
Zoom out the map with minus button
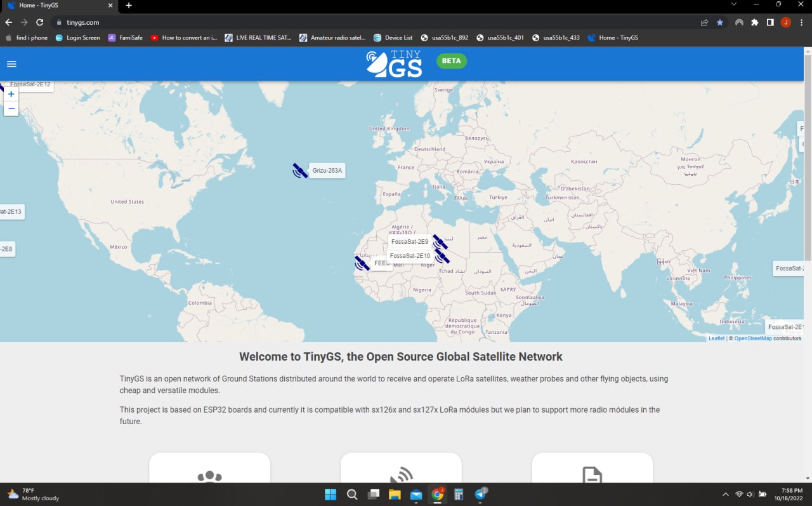tap(11, 109)
